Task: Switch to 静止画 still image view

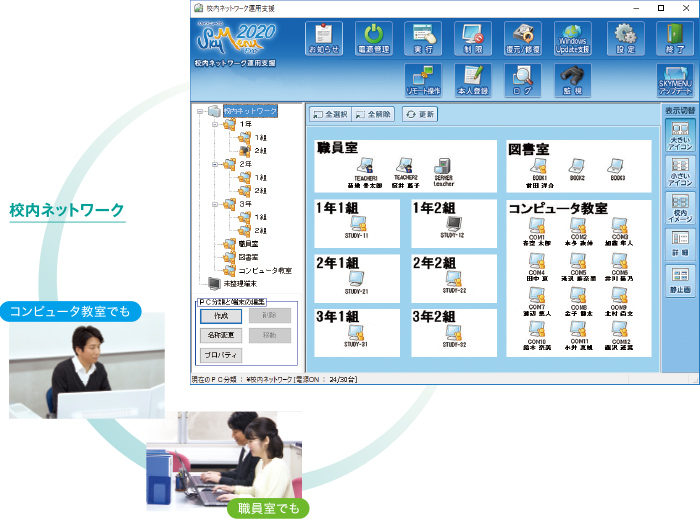Action: coord(680,281)
